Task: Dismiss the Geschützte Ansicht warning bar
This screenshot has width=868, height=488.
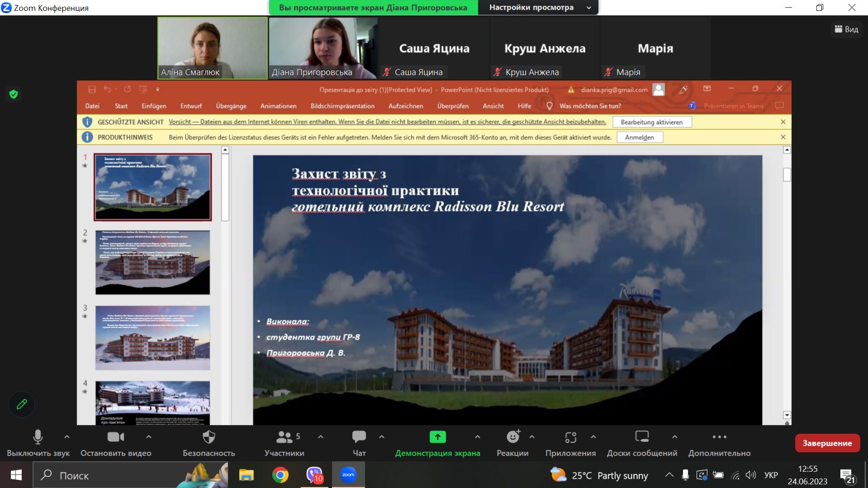Action: [783, 122]
